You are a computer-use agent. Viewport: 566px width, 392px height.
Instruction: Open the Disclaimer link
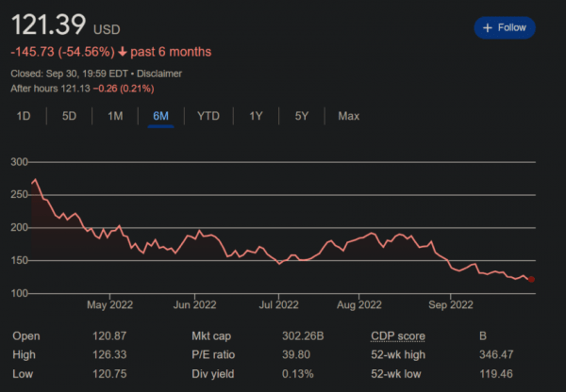click(x=158, y=73)
